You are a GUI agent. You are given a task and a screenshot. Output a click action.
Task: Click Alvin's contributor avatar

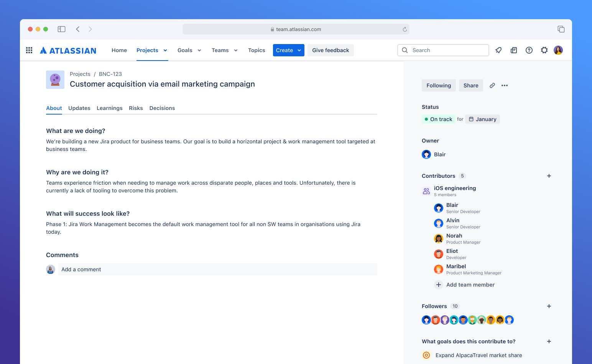tap(439, 223)
